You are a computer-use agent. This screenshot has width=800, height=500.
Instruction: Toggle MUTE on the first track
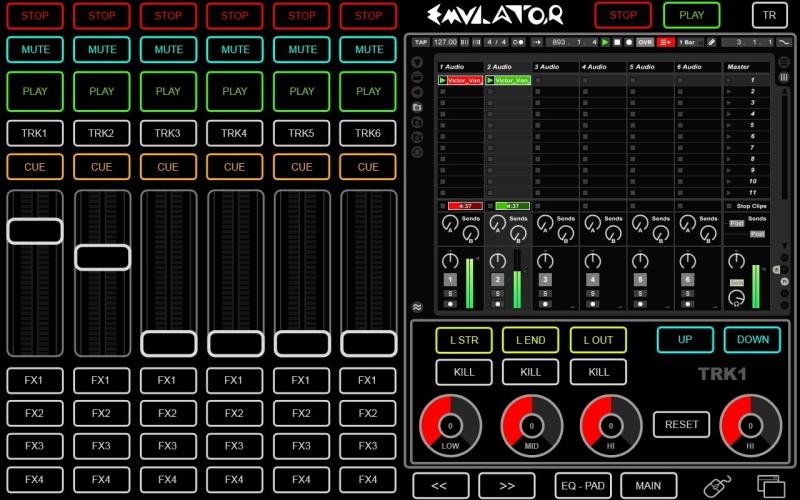click(x=35, y=49)
